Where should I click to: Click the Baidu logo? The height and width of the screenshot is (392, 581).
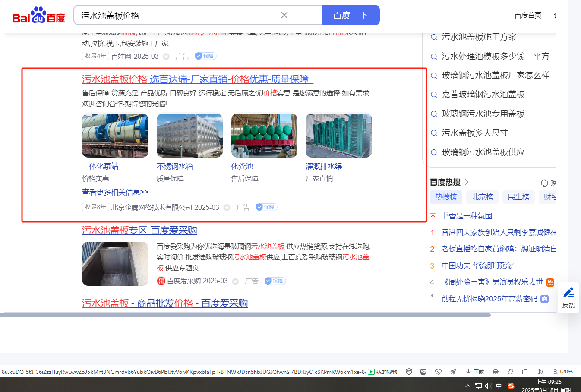38,16
